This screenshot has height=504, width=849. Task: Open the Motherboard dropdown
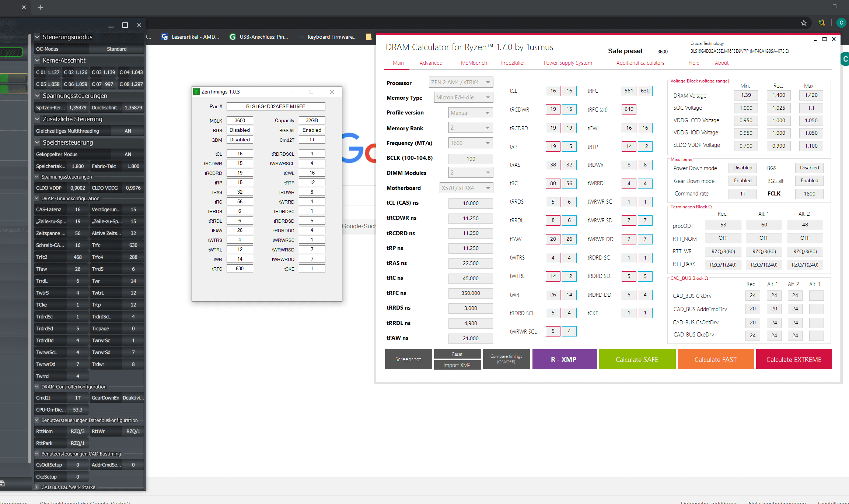[466, 188]
